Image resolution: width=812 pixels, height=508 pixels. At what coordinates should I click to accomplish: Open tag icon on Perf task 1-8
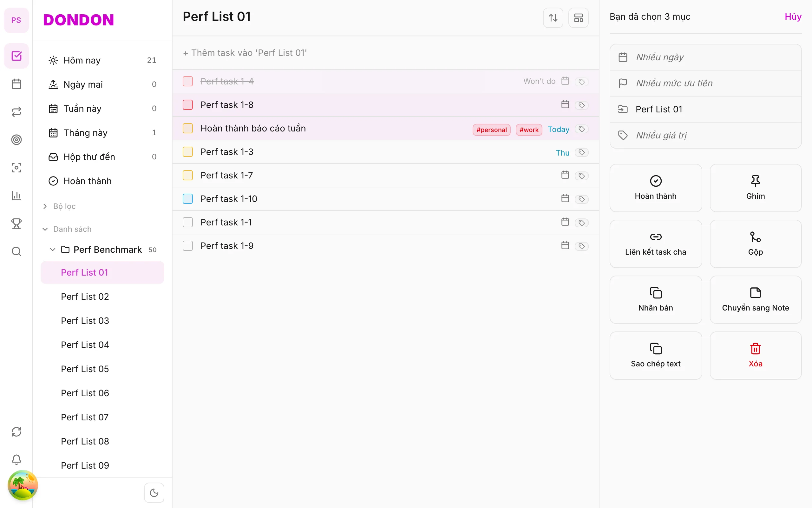[581, 105]
